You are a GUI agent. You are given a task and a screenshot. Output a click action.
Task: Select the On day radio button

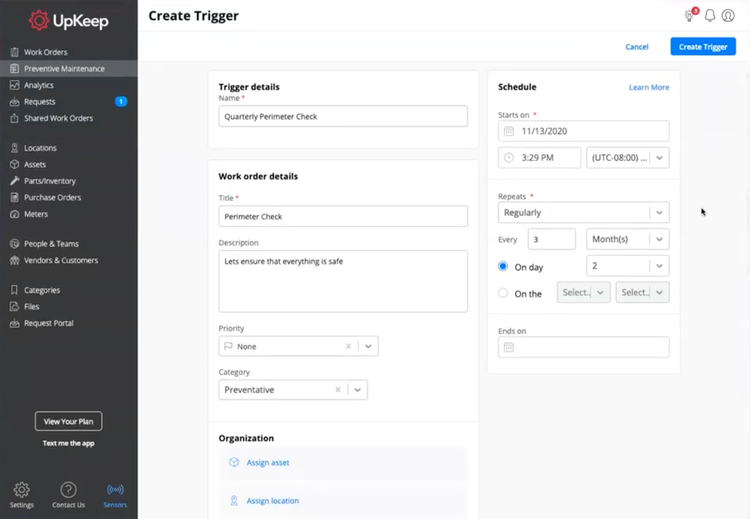pyautogui.click(x=503, y=267)
